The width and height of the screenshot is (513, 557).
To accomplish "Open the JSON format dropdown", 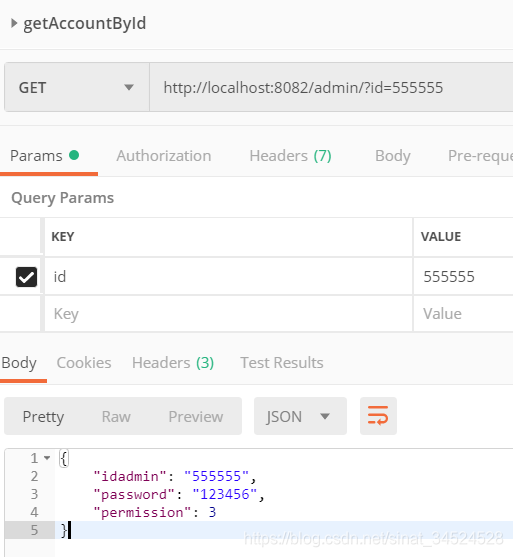I will pos(300,416).
